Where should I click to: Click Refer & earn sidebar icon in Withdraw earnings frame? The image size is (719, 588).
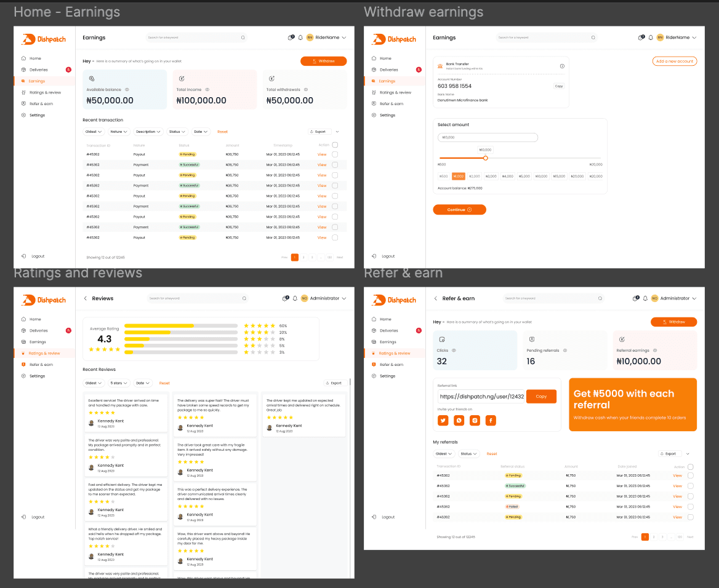point(374,103)
